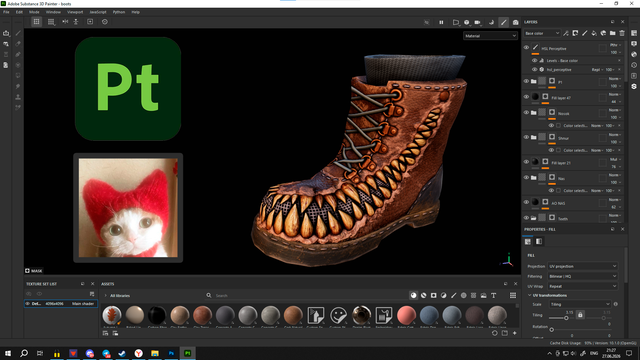The width and height of the screenshot is (640, 360).
Task: Show single viewport grid layout icon
Action: [x=36, y=22]
